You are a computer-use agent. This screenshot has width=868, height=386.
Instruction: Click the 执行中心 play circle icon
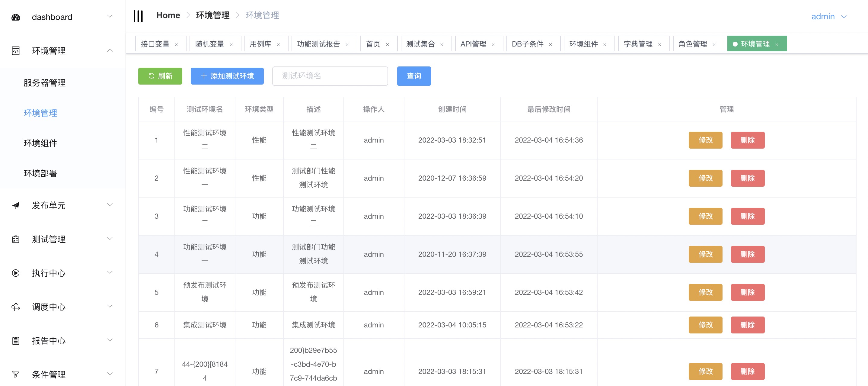pos(15,273)
